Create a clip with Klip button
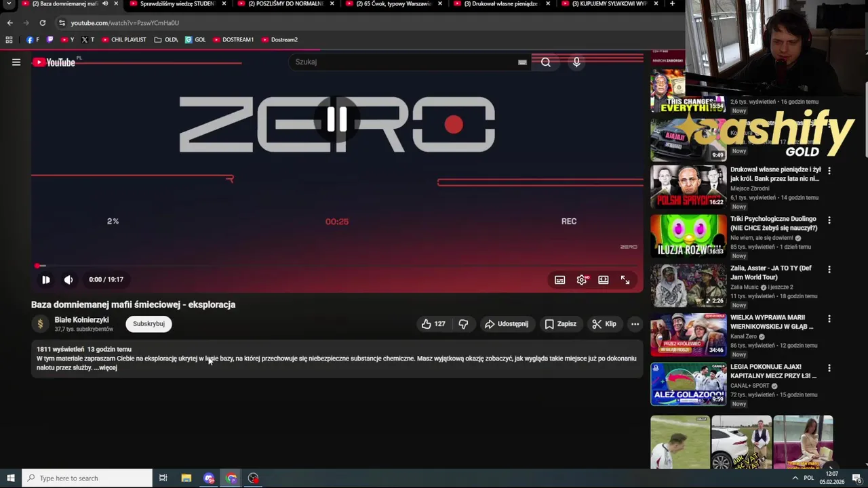Image resolution: width=868 pixels, height=488 pixels. click(x=604, y=324)
